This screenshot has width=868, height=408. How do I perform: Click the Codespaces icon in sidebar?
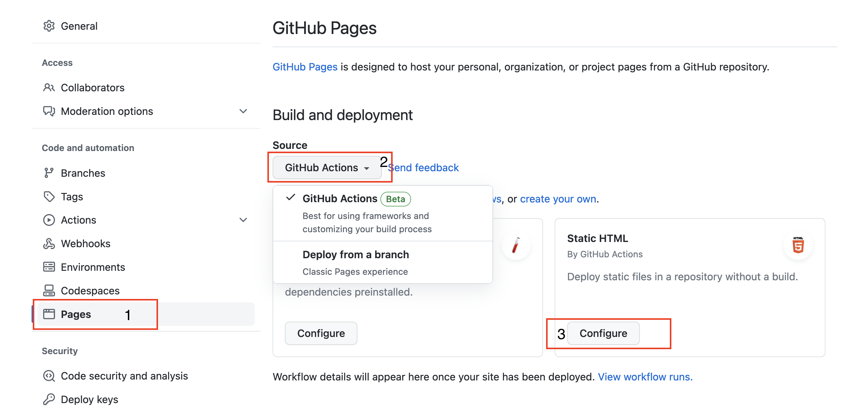click(x=49, y=290)
